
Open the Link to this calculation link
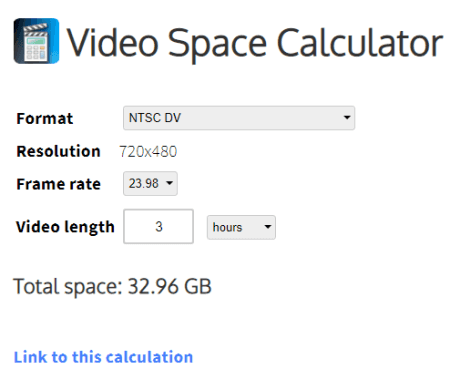coord(103,357)
